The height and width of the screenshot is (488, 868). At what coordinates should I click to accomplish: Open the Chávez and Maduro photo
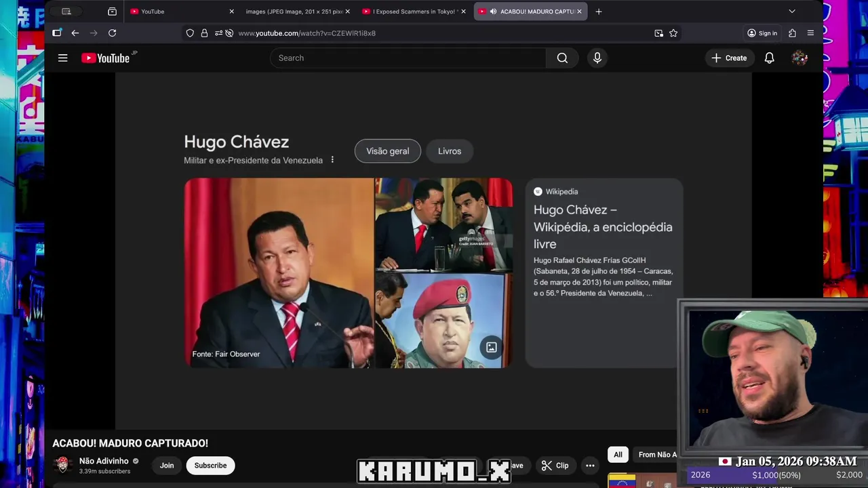coord(443,225)
